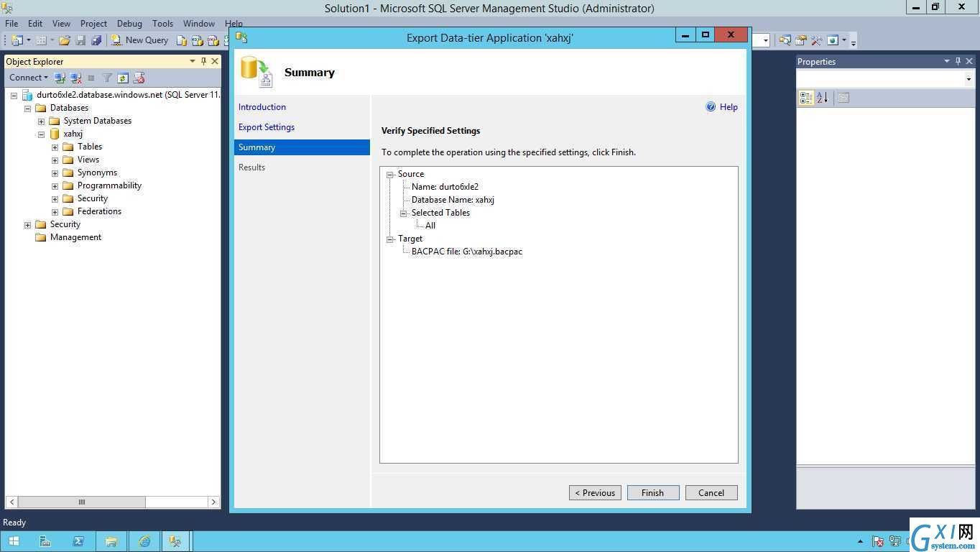Click the Windows Start button
980x552 pixels.
click(x=14, y=541)
